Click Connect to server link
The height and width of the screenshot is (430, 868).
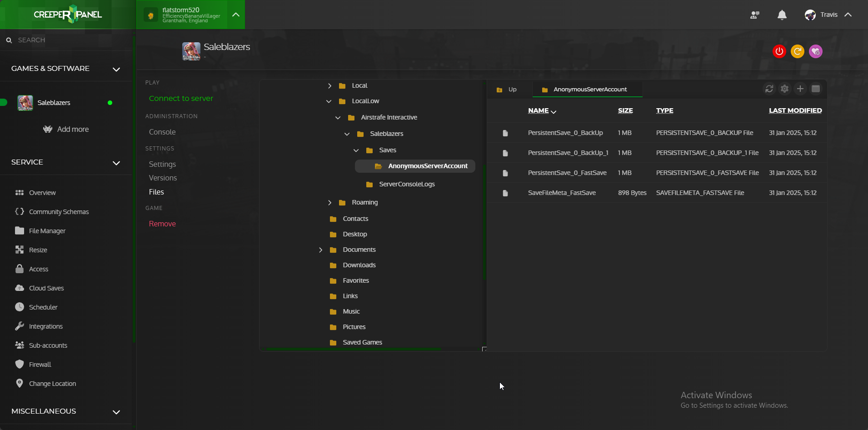(x=181, y=98)
